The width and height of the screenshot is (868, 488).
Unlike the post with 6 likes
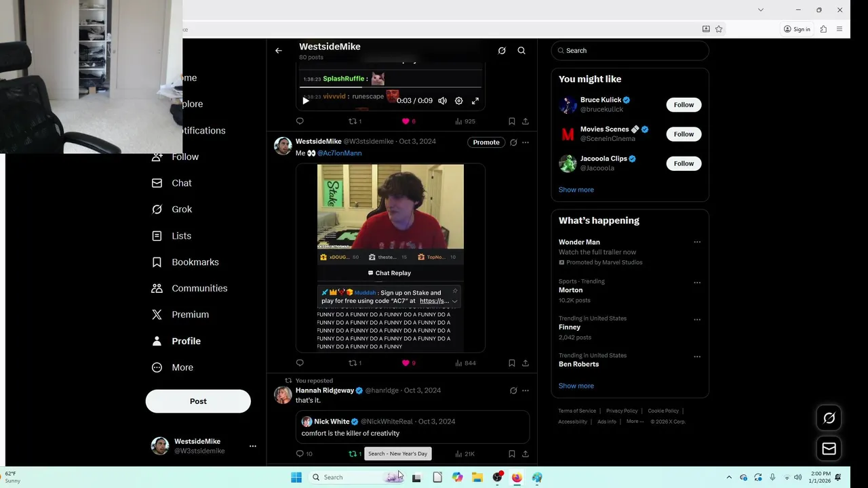click(408, 121)
